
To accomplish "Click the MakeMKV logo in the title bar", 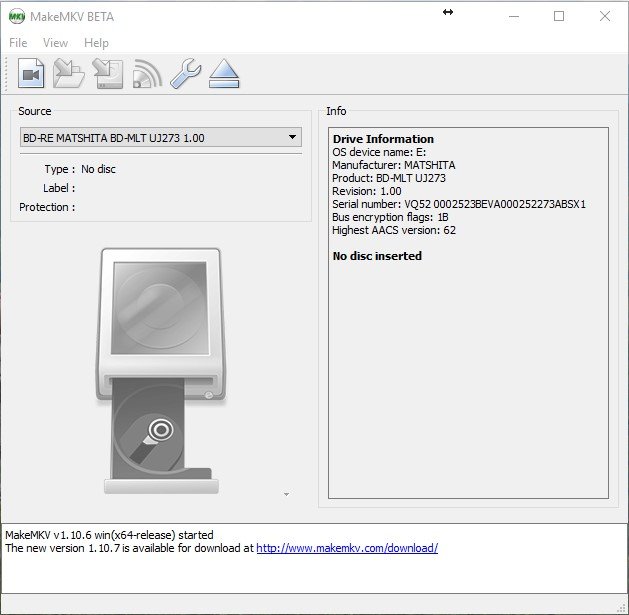I will (x=17, y=16).
